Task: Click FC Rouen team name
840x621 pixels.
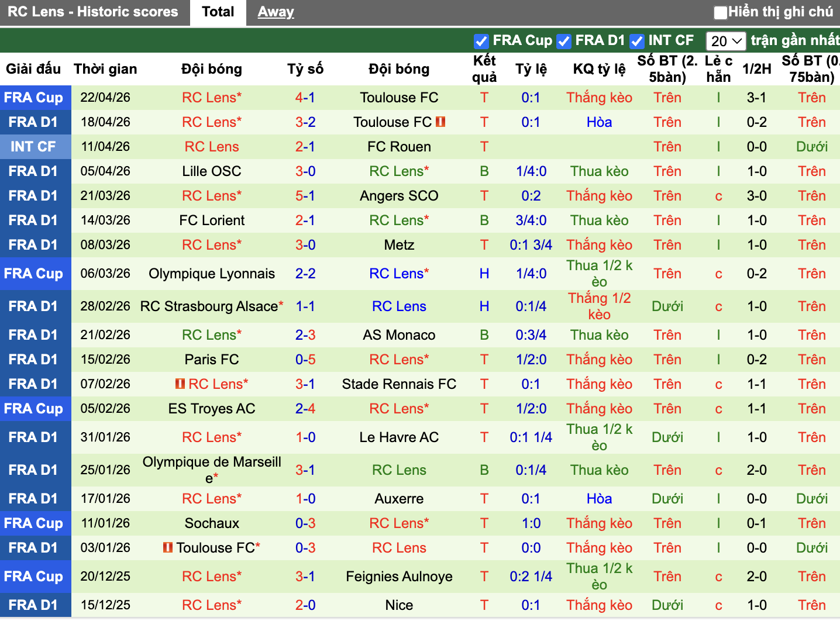Action: [x=399, y=147]
